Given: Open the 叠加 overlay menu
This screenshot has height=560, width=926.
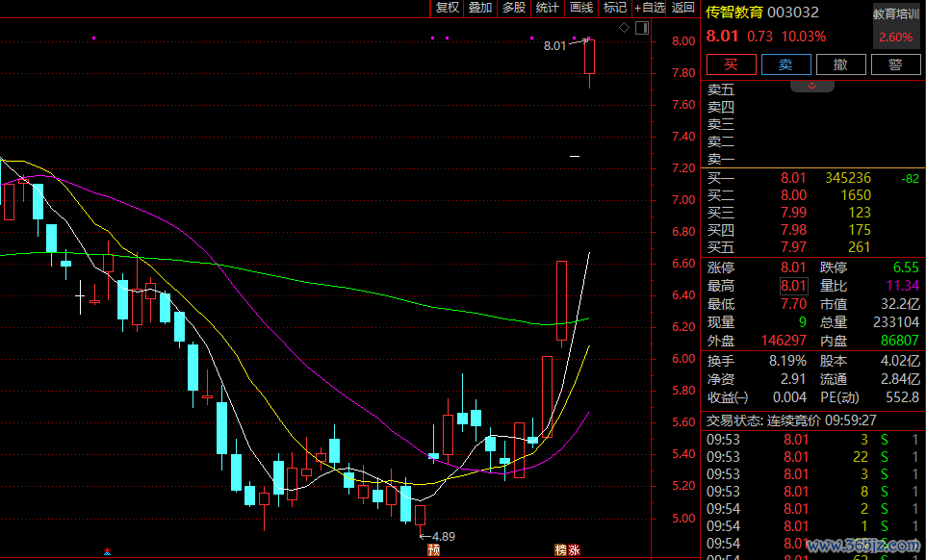Looking at the screenshot, I should (x=480, y=8).
